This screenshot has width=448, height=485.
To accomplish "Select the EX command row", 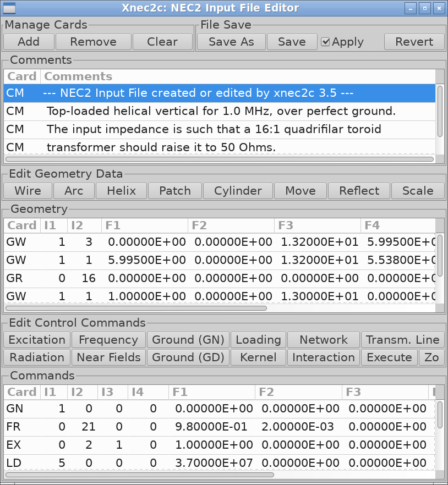I will (220, 445).
